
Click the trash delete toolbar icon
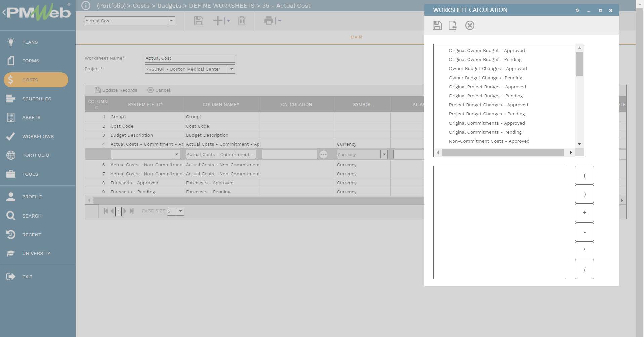(x=242, y=21)
